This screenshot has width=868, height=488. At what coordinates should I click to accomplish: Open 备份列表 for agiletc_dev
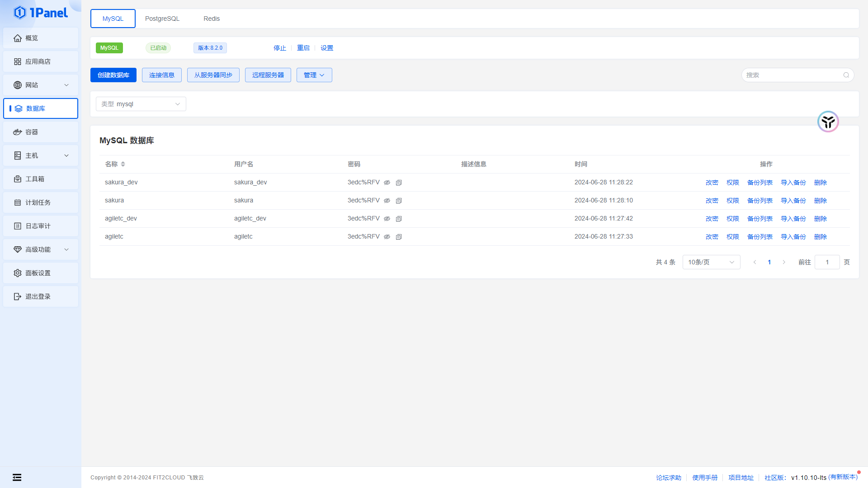pos(760,219)
